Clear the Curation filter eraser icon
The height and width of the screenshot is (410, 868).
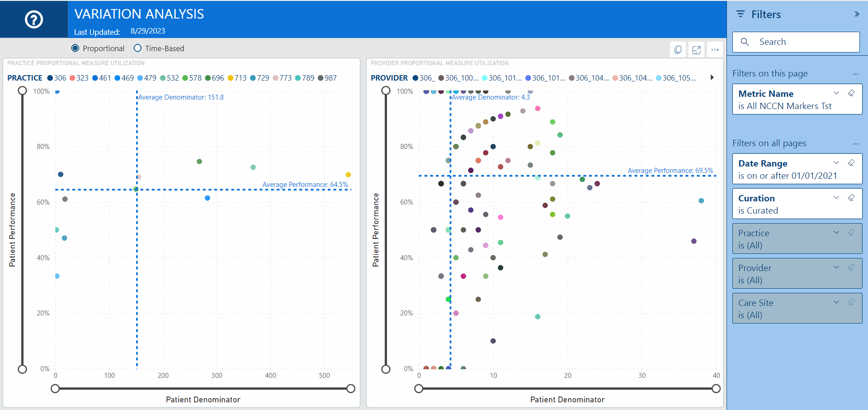(x=851, y=198)
